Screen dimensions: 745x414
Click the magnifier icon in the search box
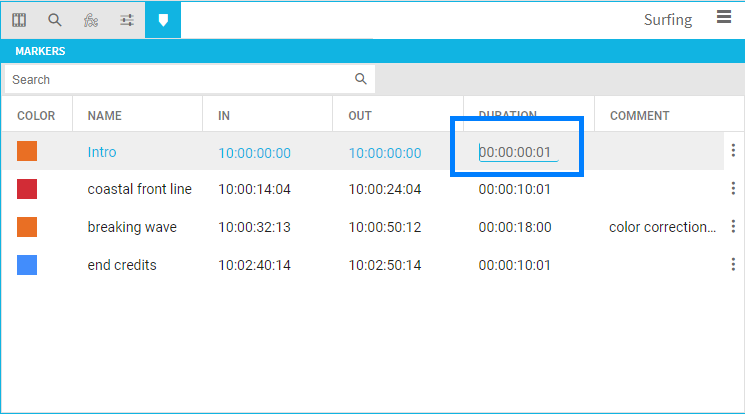click(x=361, y=79)
